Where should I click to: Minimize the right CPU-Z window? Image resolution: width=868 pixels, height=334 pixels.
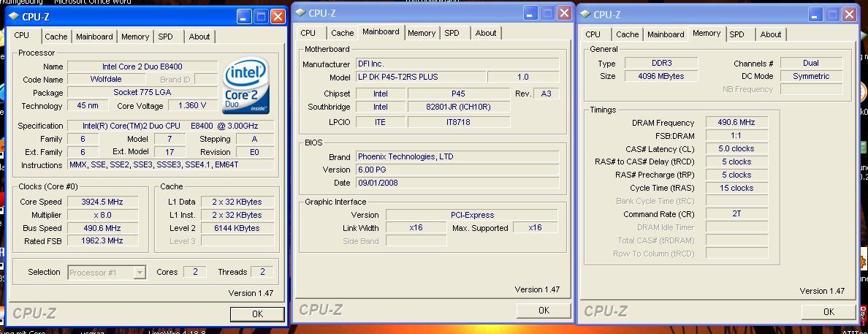[x=815, y=15]
